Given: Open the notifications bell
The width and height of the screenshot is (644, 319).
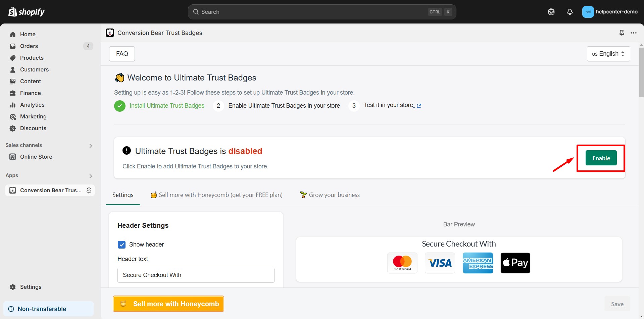Looking at the screenshot, I should pyautogui.click(x=569, y=11).
